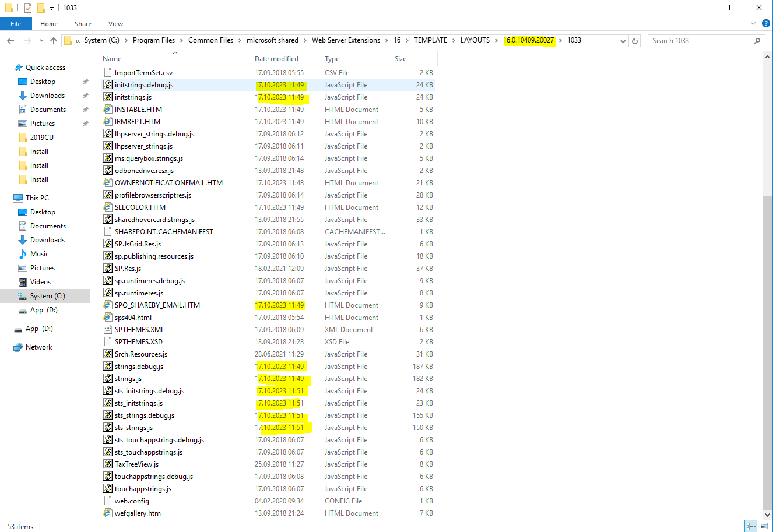Expand the chevron after the LAYOUTS breadcrumb
773x532 pixels.
coord(497,40)
